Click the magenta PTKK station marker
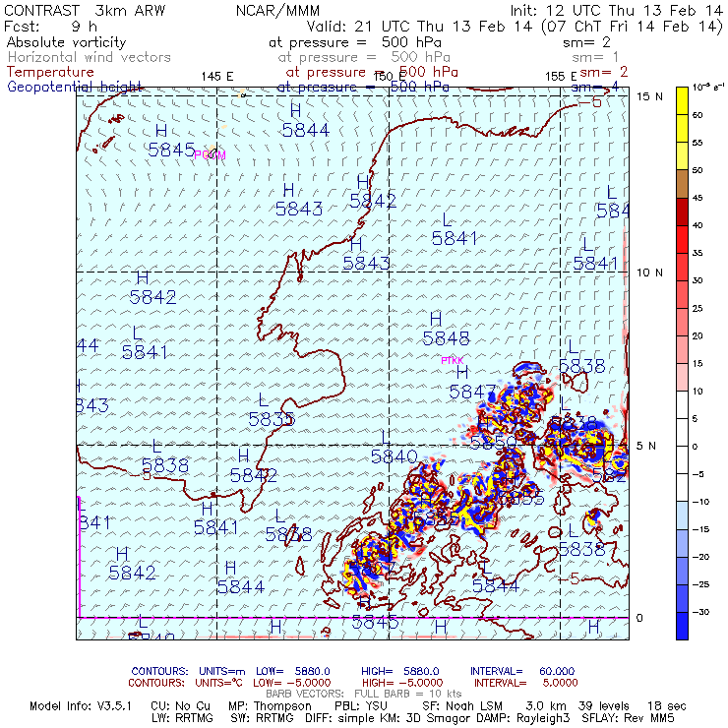Image resolution: width=728 pixels, height=728 pixels. (x=453, y=360)
